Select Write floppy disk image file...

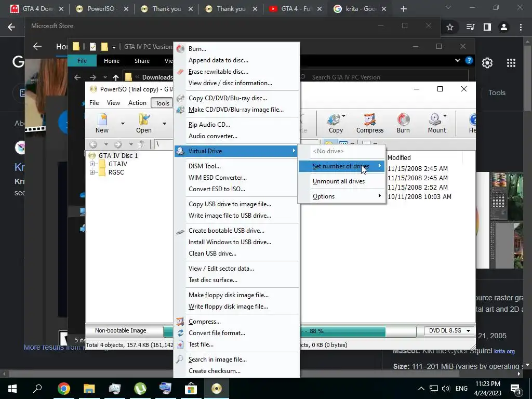237,307
